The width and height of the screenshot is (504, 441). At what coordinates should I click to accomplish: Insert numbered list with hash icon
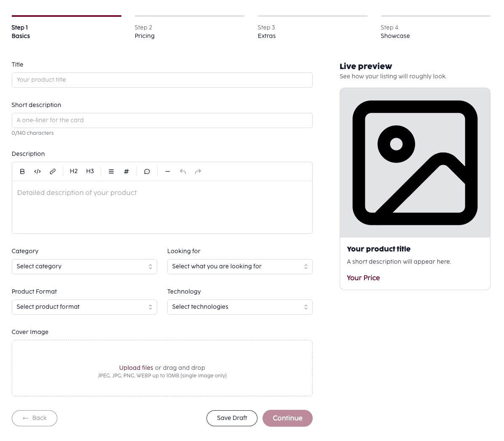coord(126,171)
